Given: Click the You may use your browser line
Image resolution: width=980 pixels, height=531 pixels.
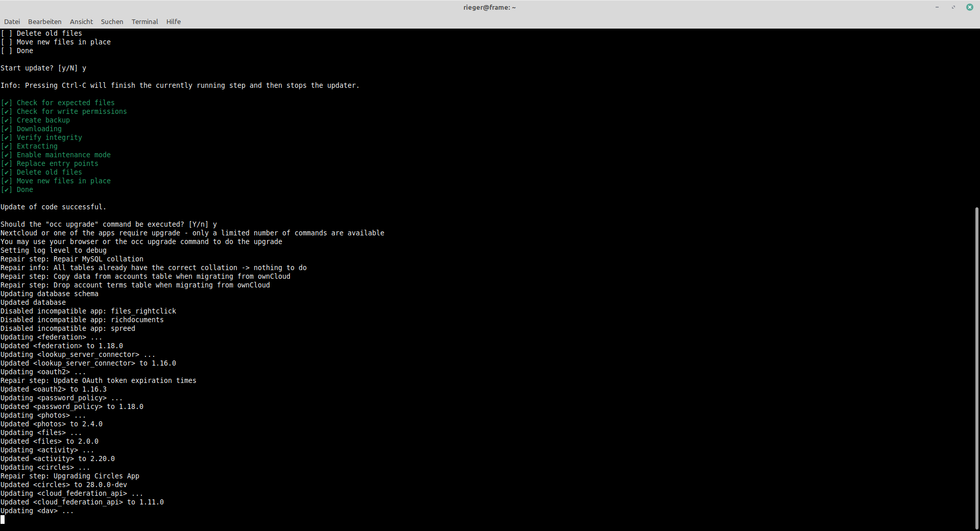Looking at the screenshot, I should (x=141, y=242).
